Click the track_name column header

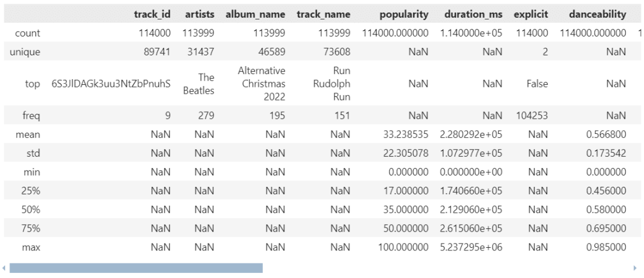click(x=323, y=14)
